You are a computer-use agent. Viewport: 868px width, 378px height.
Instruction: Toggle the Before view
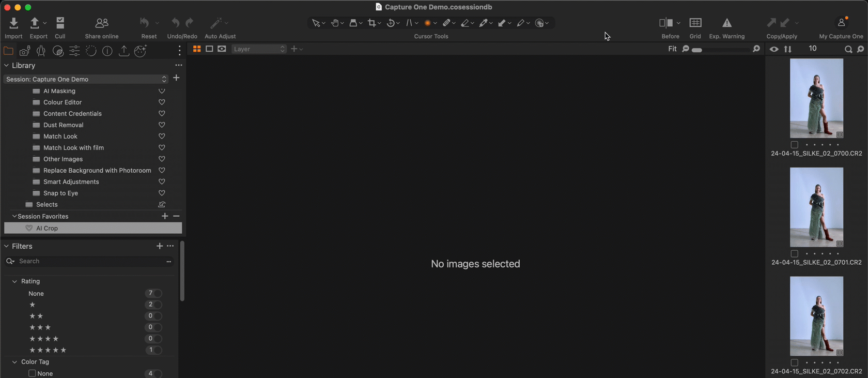[x=665, y=23]
